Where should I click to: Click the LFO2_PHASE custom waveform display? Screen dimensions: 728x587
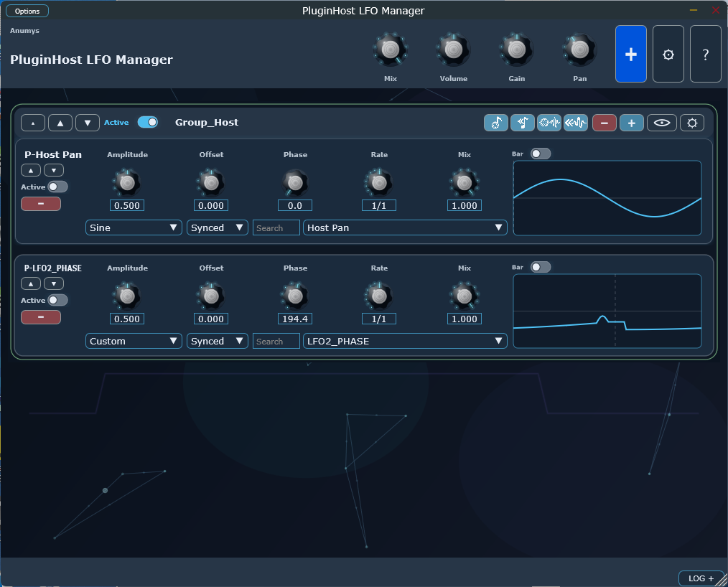[607, 311]
